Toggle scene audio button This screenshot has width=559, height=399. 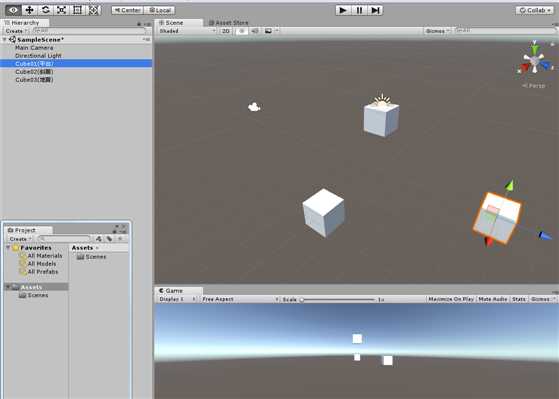click(x=255, y=31)
